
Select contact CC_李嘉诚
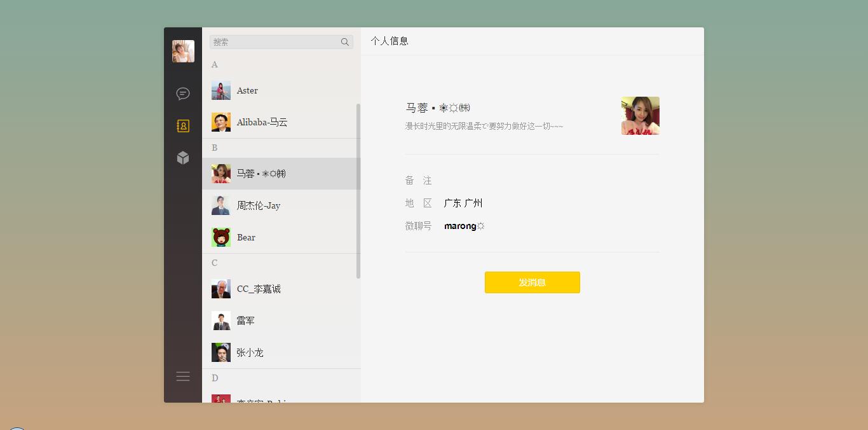(x=281, y=289)
